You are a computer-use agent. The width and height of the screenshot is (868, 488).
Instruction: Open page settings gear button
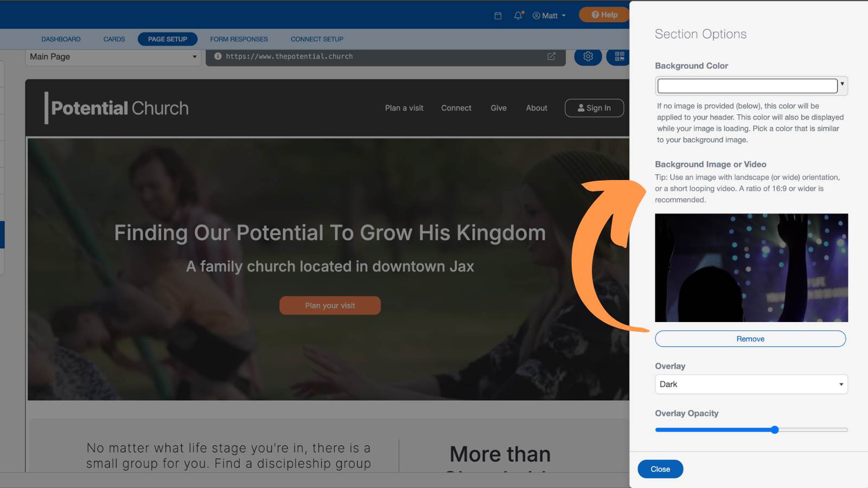pyautogui.click(x=588, y=56)
